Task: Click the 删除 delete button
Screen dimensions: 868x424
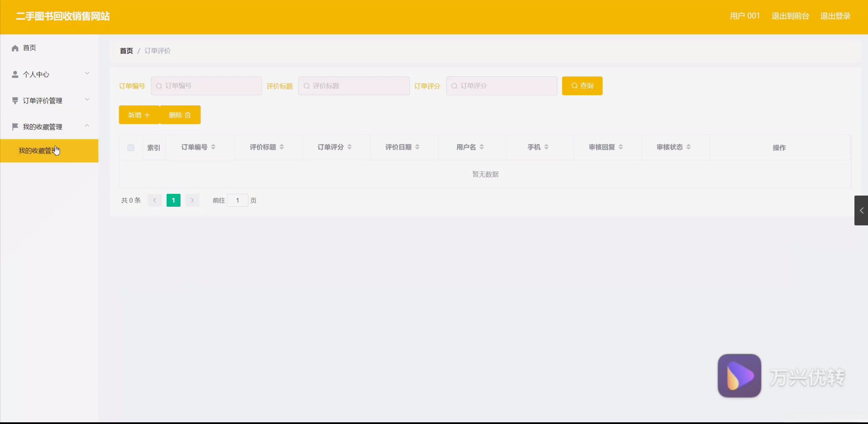Action: [180, 115]
